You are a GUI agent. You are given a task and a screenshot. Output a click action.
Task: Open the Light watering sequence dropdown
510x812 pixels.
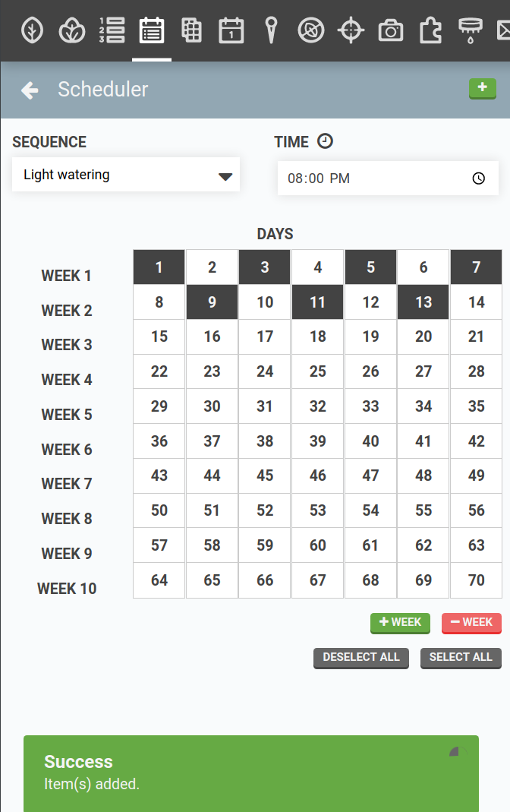point(125,174)
